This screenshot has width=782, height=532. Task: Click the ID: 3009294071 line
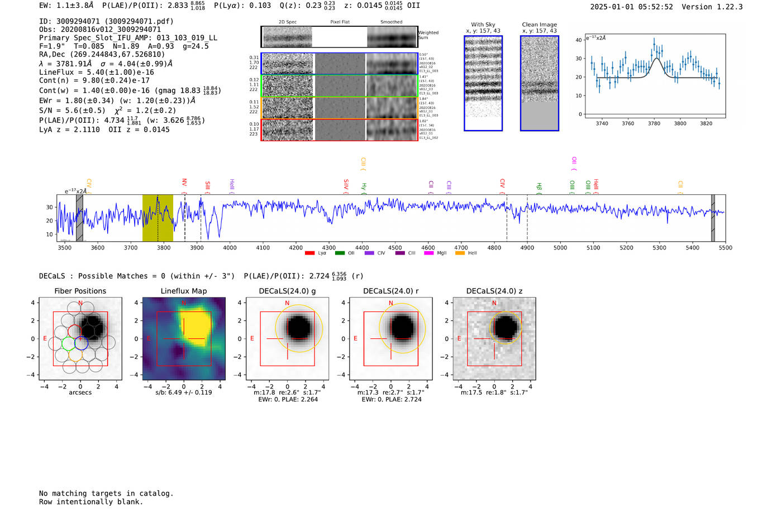[106, 21]
